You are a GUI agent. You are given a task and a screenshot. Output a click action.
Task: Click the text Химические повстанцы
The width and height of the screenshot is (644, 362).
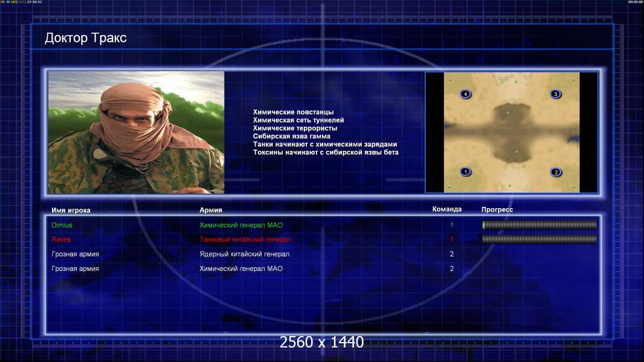(293, 112)
